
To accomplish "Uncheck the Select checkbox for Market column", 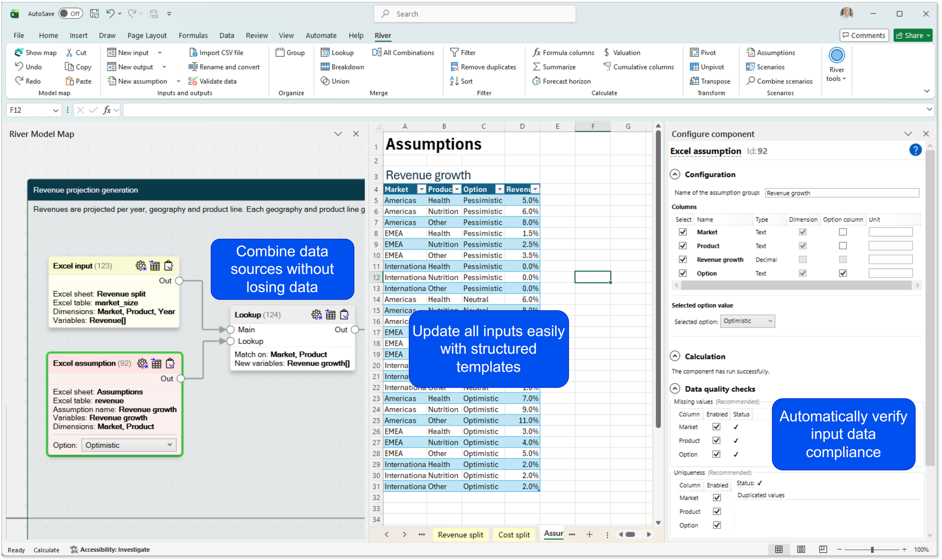I will click(682, 232).
